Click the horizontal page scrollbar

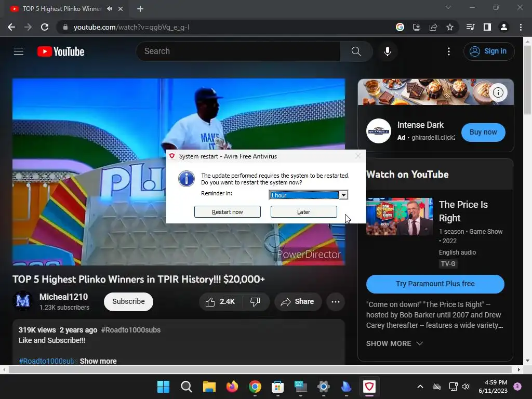(x=261, y=369)
